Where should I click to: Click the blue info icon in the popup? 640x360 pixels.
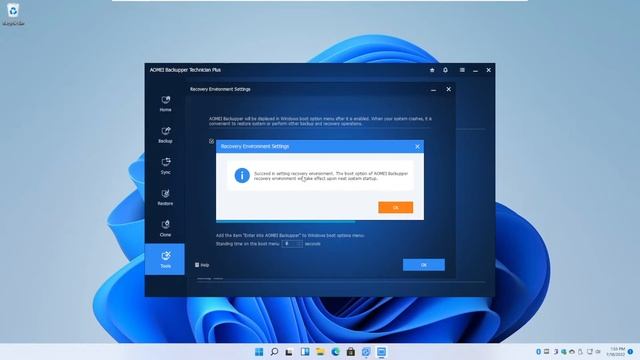point(242,176)
